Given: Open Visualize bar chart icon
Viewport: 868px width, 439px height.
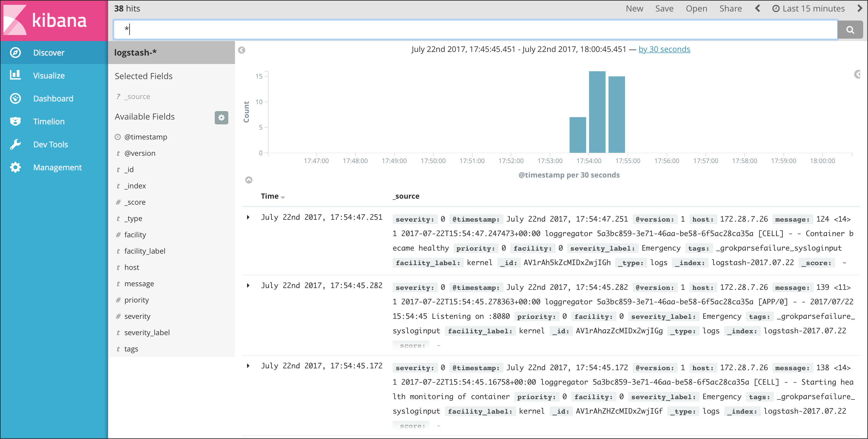Looking at the screenshot, I should point(15,75).
